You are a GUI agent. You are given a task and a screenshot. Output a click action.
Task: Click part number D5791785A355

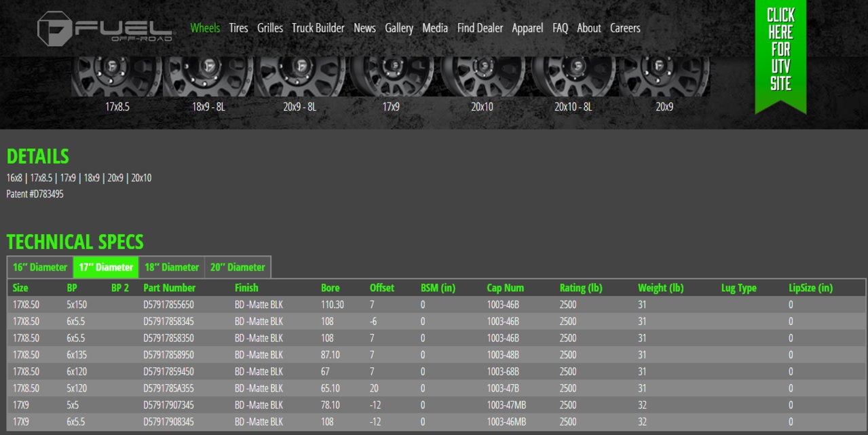click(168, 388)
